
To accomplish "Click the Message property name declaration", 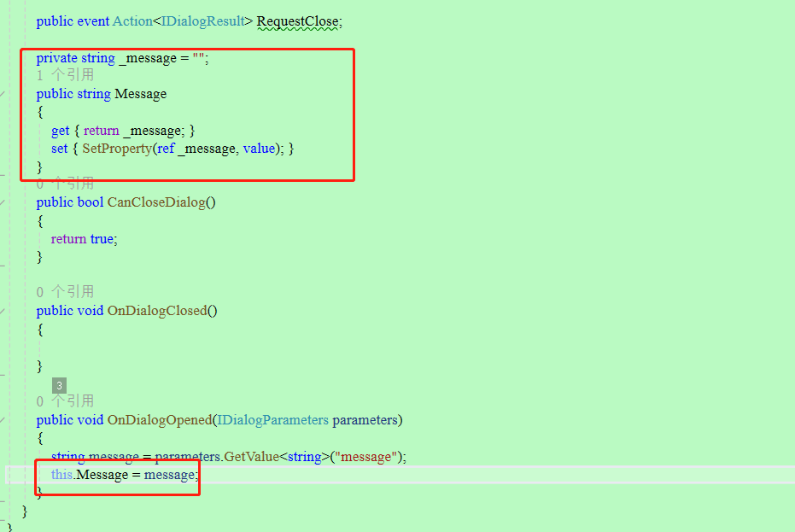I will (140, 94).
